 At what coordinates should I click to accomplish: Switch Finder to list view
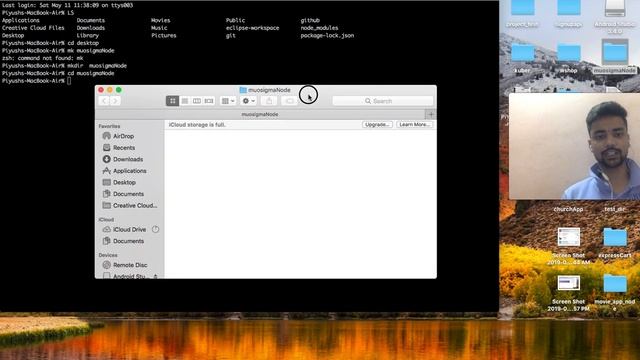[184, 100]
